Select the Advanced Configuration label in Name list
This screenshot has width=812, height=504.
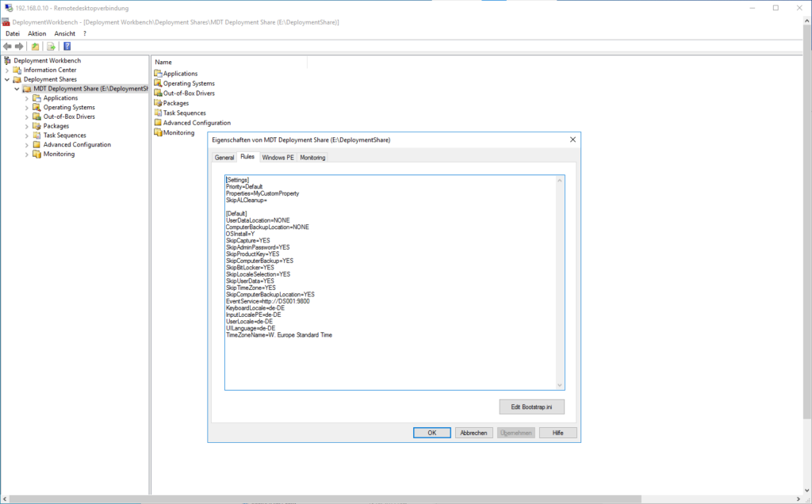(x=197, y=123)
